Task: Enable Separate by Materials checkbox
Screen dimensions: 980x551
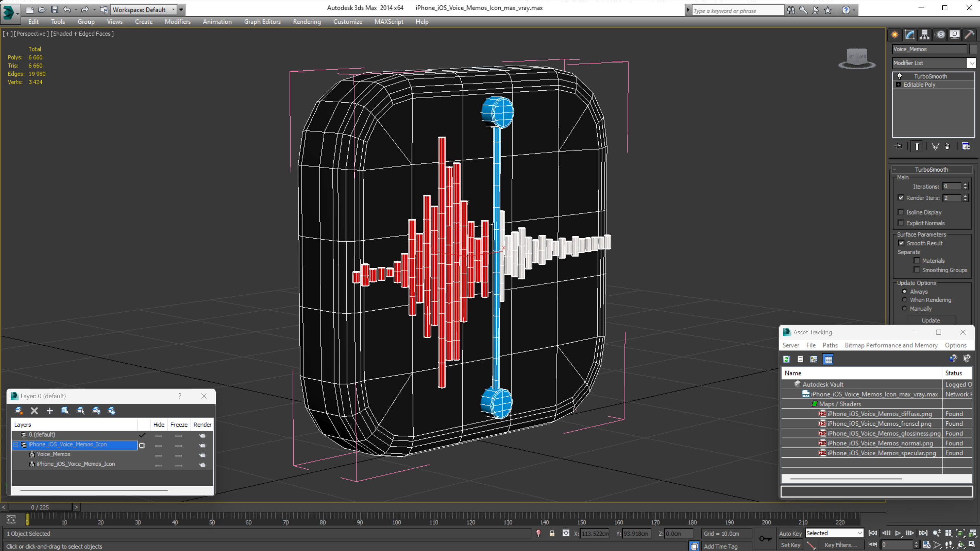Action: coord(917,261)
